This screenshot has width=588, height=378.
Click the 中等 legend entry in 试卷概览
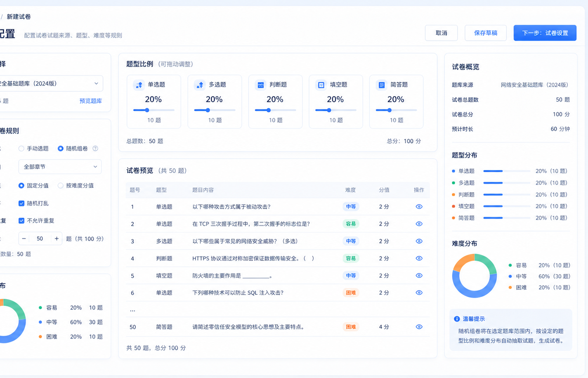tap(539, 276)
